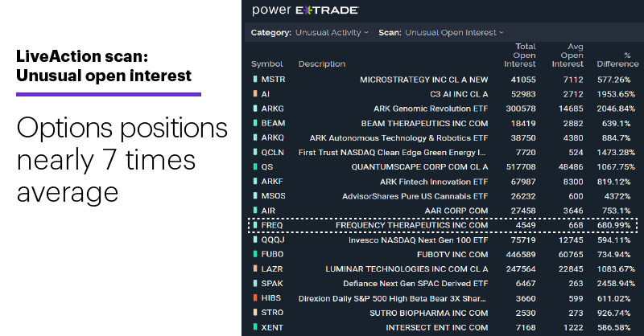Click the color marker beside QS
The height and width of the screenshot is (336, 644).
click(x=255, y=166)
